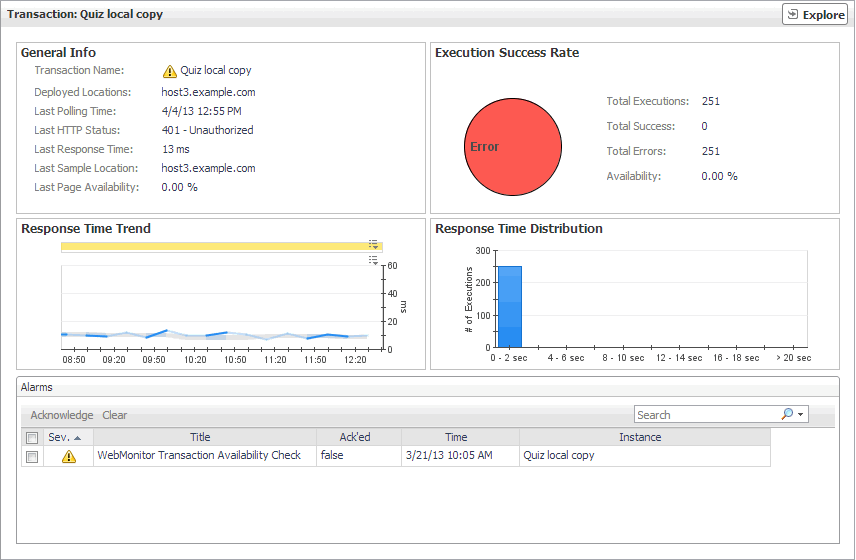
Task: Click Acknowledge in Alarms toolbar
Action: coord(62,415)
